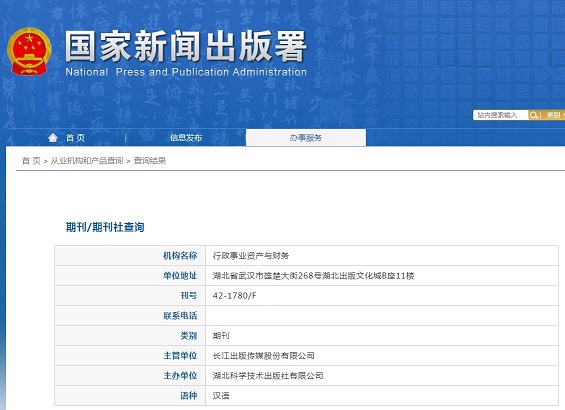Open the 信息发布 navigation tab
The width and height of the screenshot is (565, 410).
tap(186, 138)
